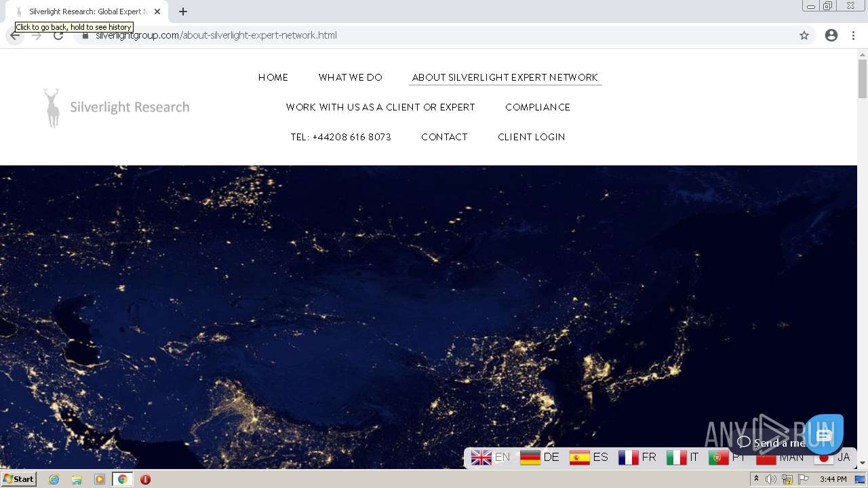Open the Chrome three-dot menu

coord(854,35)
